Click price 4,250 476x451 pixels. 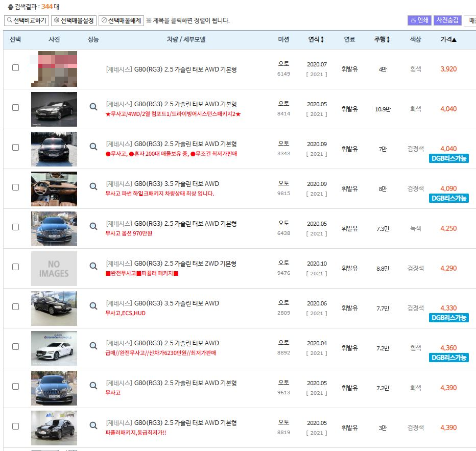pyautogui.click(x=448, y=228)
